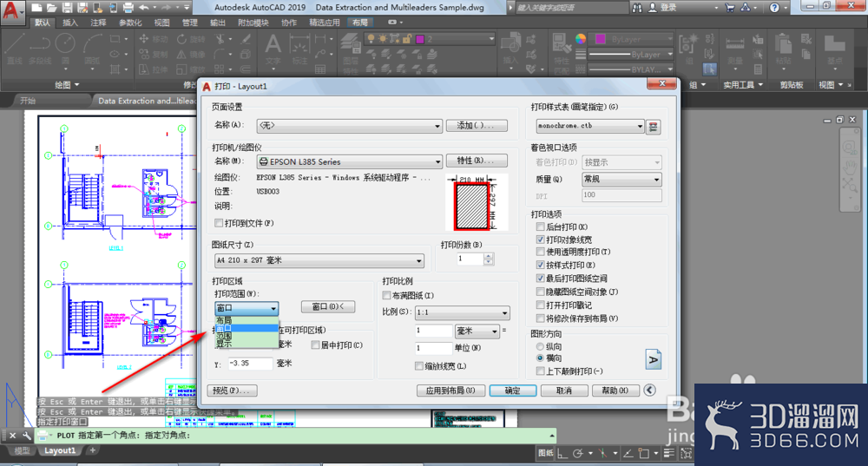
Task: Click the wrench customize icon on command line
Action: point(26,436)
